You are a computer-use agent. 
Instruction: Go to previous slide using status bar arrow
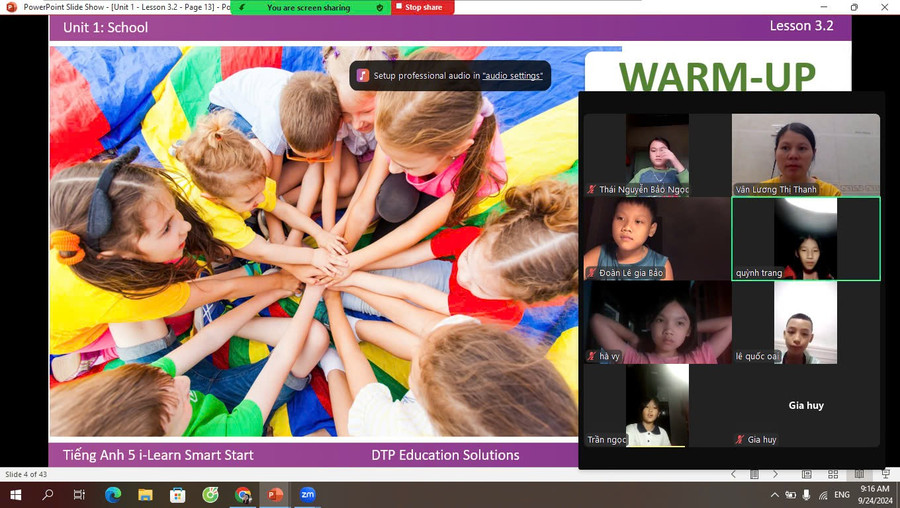733,474
